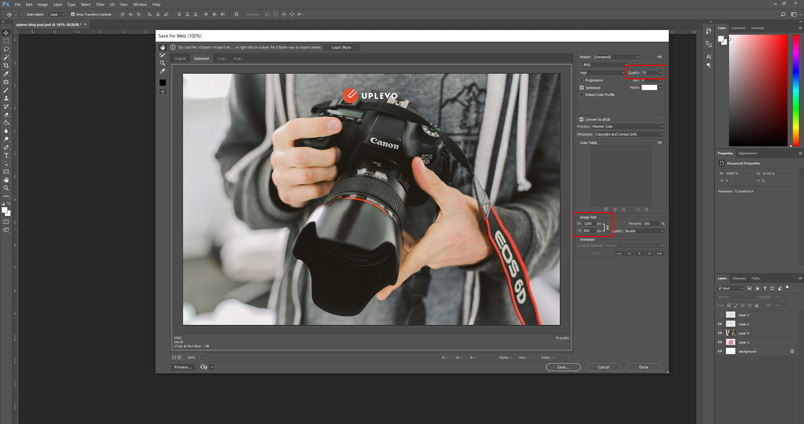
Task: Open the Optimize panel flyout menu next to Preset
Action: [659, 57]
